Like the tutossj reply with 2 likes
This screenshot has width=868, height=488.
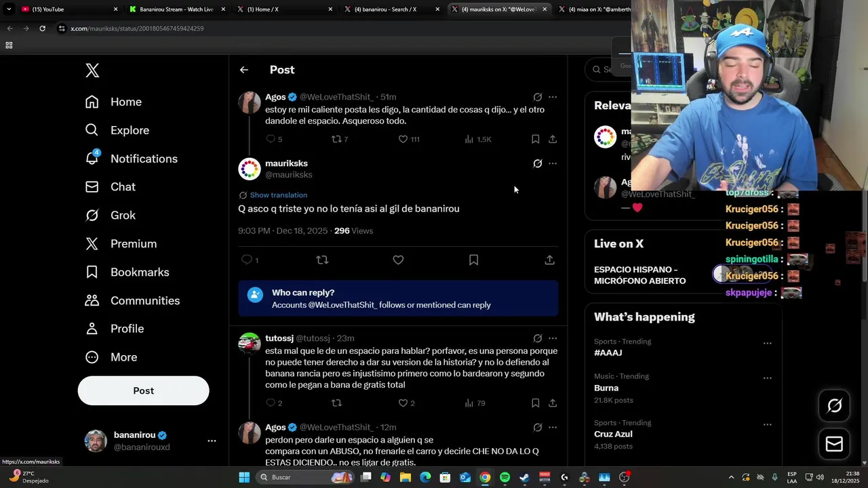click(x=407, y=403)
